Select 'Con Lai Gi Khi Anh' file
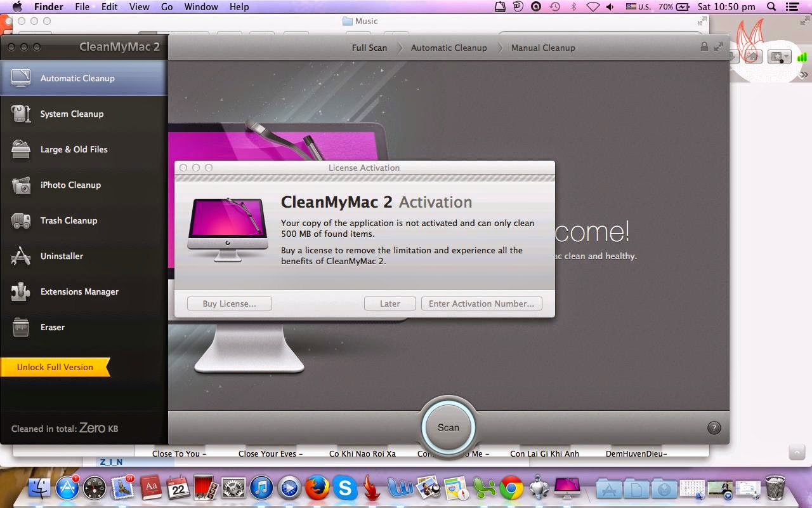Image resolution: width=812 pixels, height=508 pixels. click(544, 453)
